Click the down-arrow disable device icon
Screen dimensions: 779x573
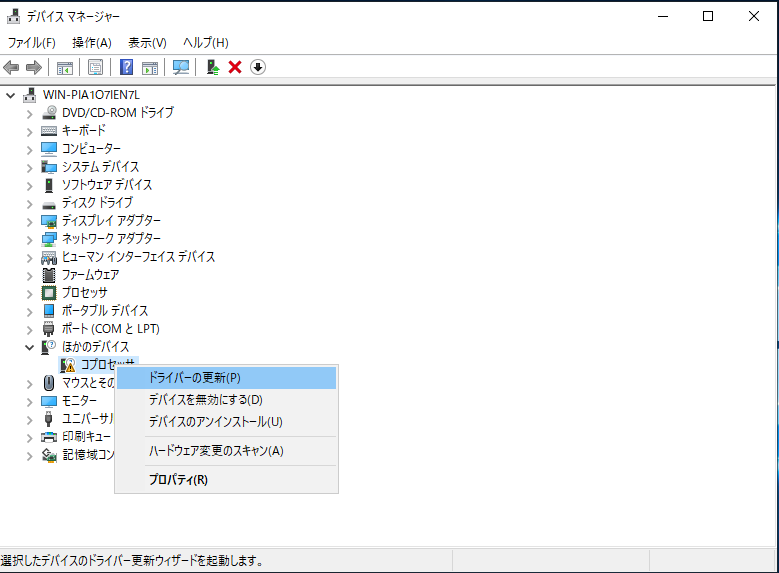tap(258, 67)
